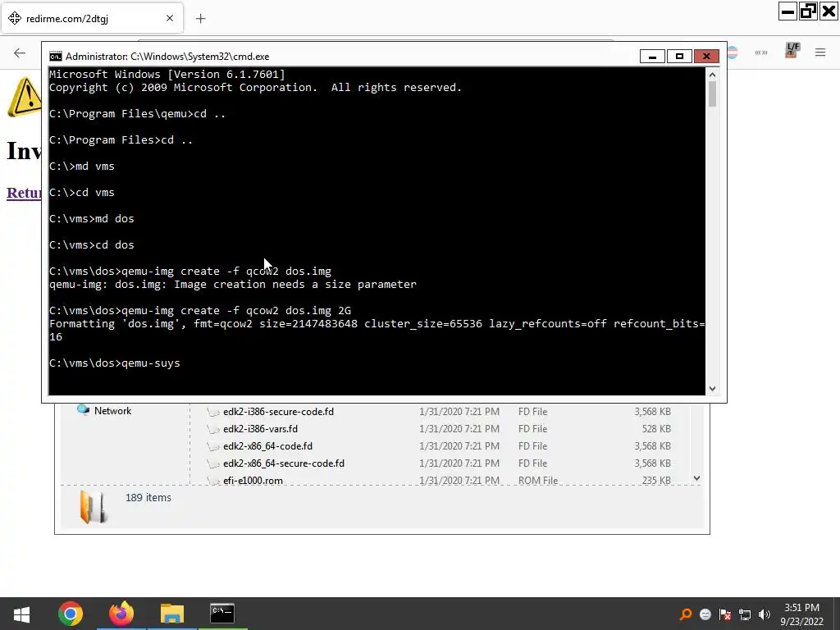Click the cmd scrollbar up arrow
840x630 pixels.
tap(712, 75)
